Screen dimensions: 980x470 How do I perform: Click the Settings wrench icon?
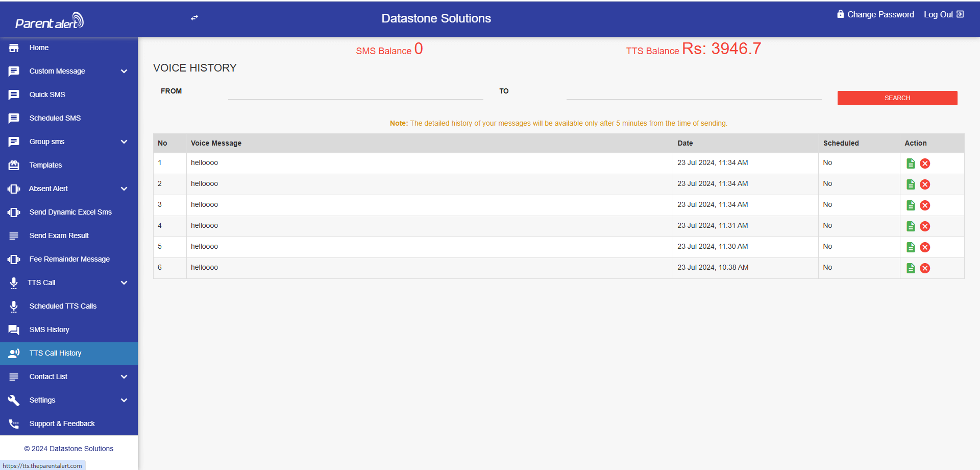point(14,401)
